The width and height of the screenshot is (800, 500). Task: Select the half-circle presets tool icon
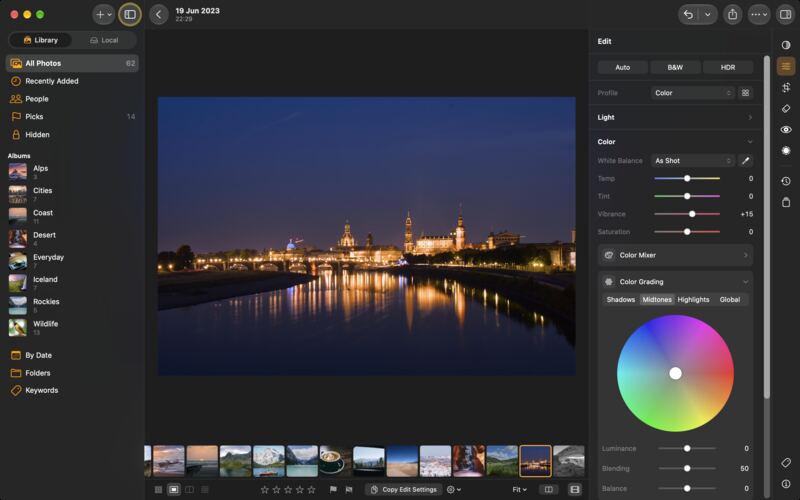coord(786,45)
